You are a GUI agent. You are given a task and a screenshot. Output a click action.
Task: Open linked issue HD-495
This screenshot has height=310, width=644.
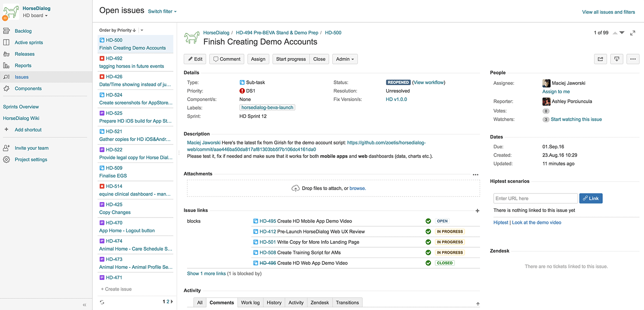(268, 221)
